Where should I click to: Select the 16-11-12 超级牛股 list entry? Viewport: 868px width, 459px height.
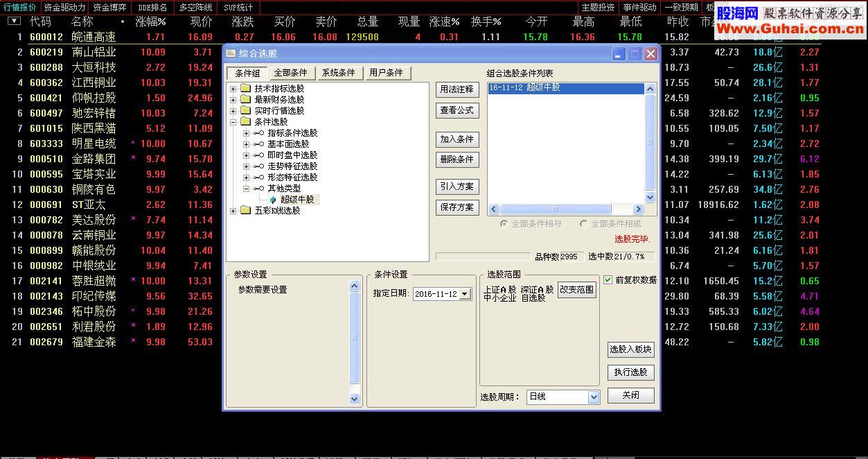566,88
